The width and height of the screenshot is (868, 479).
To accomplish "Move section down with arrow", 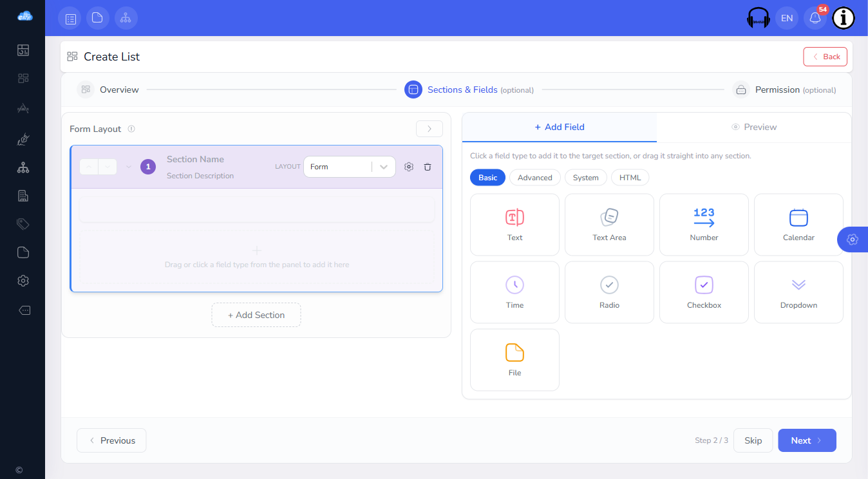I will pos(108,167).
